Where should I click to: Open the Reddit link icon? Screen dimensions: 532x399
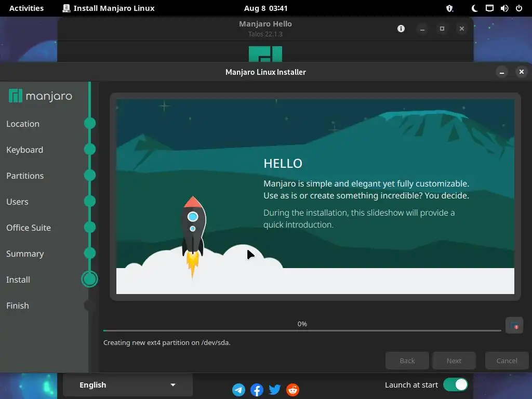tap(292, 390)
